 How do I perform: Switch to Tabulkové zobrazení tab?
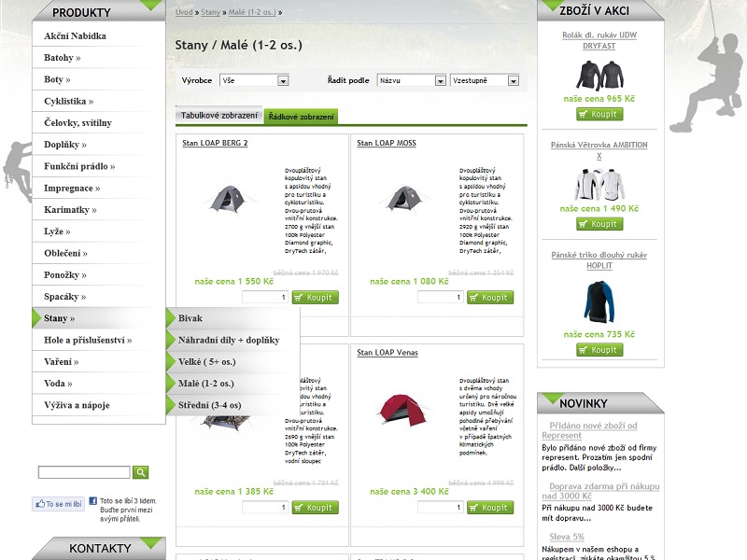(x=218, y=116)
